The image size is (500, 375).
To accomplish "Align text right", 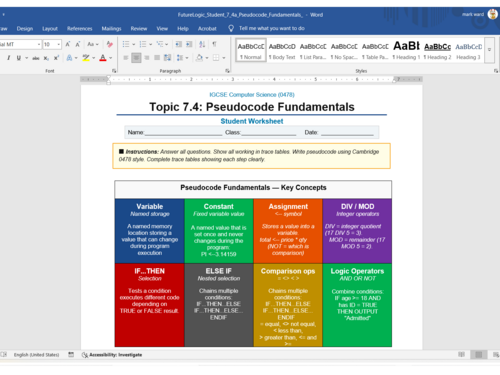I will point(146,58).
